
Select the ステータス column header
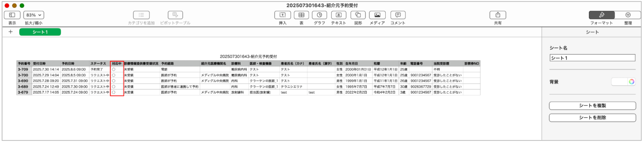[100, 64]
